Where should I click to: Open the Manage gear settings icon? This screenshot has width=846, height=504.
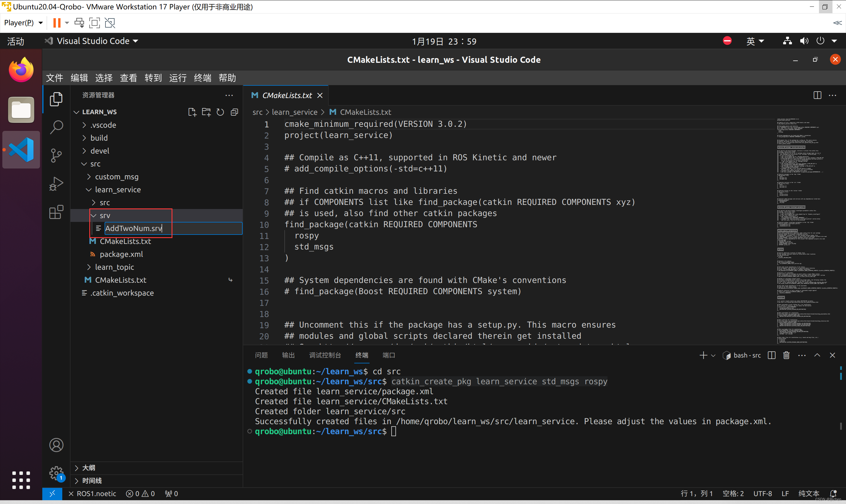[x=56, y=473]
